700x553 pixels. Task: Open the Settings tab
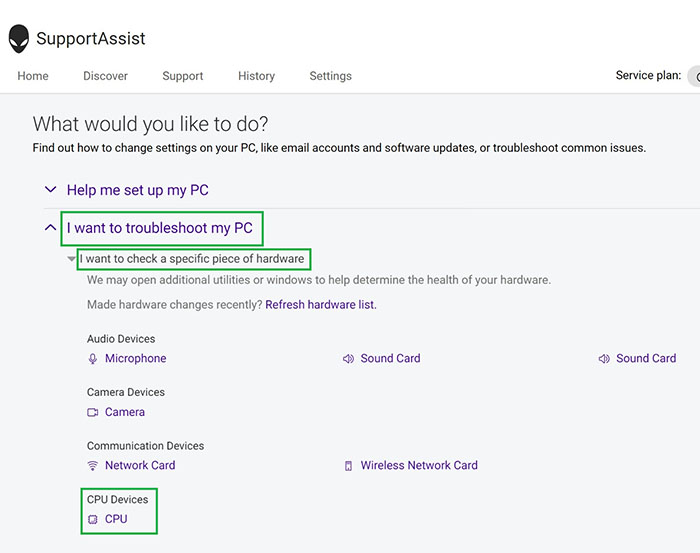(x=330, y=76)
